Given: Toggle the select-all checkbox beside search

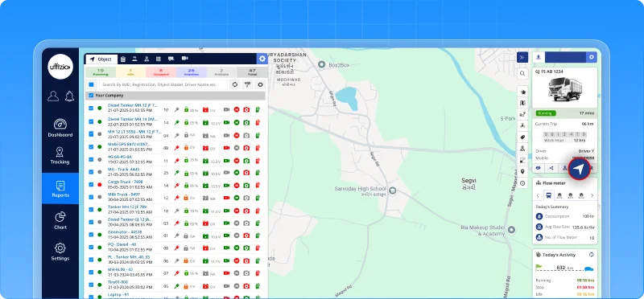Looking at the screenshot, I should click(91, 84).
